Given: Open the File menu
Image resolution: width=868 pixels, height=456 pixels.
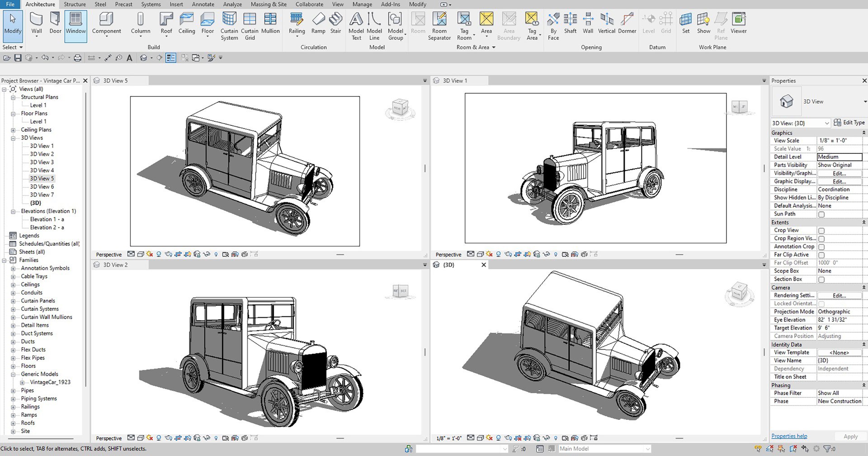Looking at the screenshot, I should point(10,4).
